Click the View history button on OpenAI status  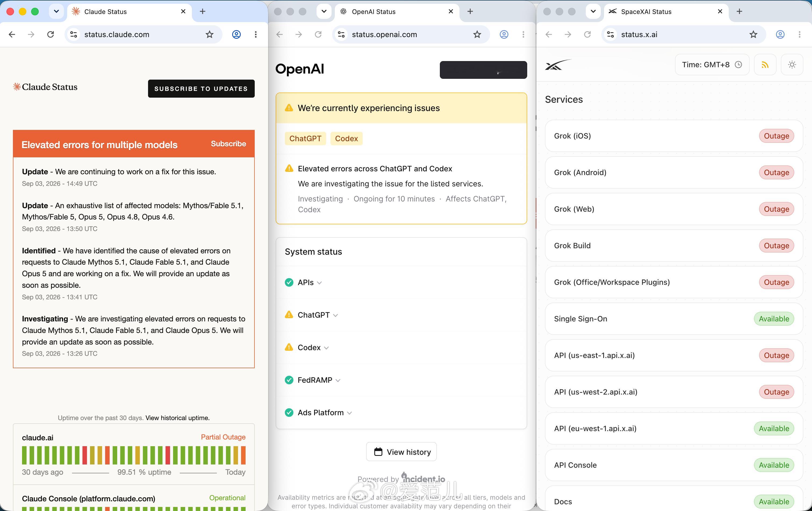point(401,452)
